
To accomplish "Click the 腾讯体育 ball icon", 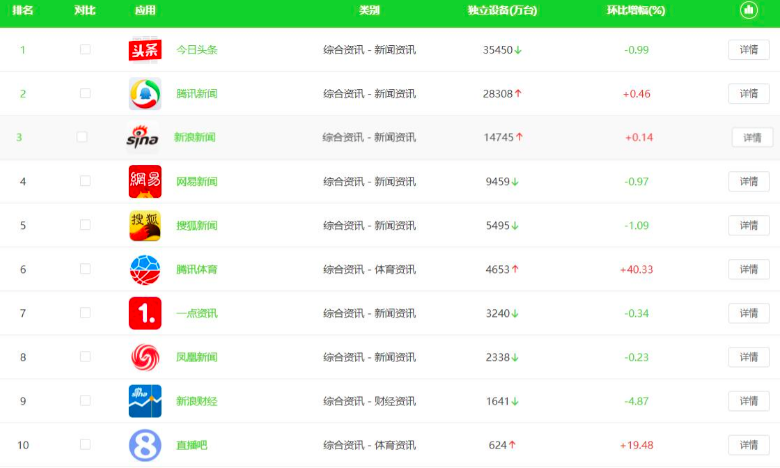I will 145,270.
